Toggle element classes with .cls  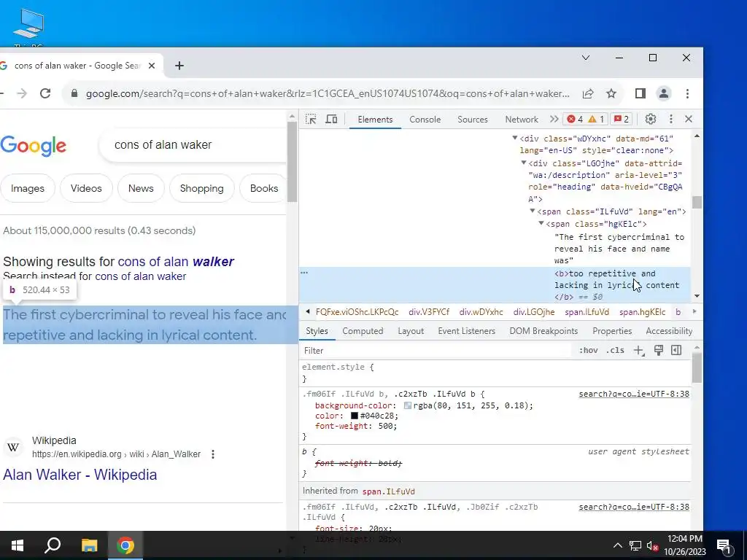tap(615, 351)
